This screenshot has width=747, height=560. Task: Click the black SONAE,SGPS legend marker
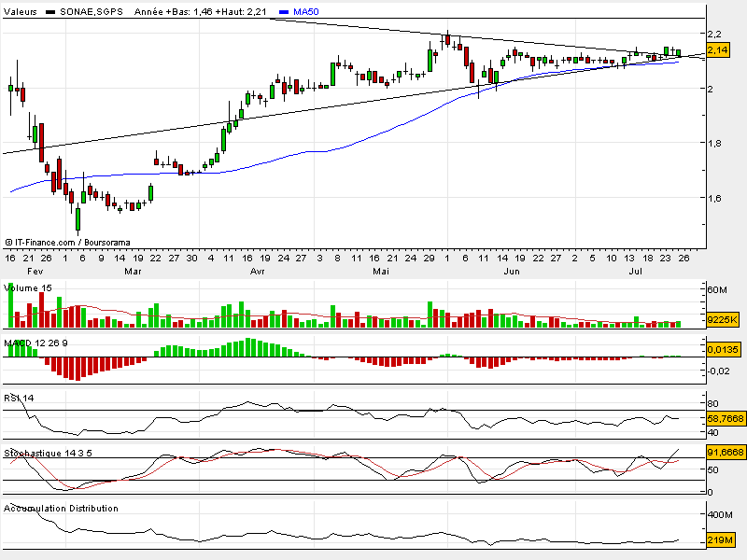pos(50,12)
